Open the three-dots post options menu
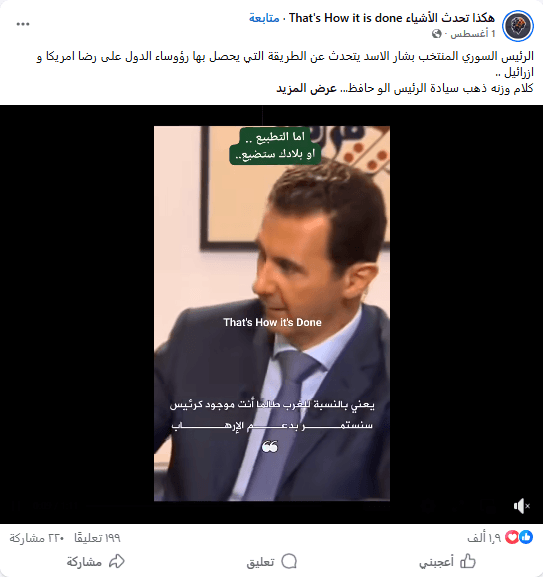 (x=23, y=24)
